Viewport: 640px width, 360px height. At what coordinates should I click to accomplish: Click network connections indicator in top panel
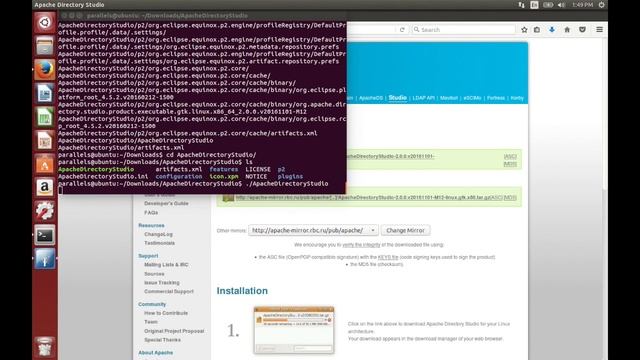(522, 5)
